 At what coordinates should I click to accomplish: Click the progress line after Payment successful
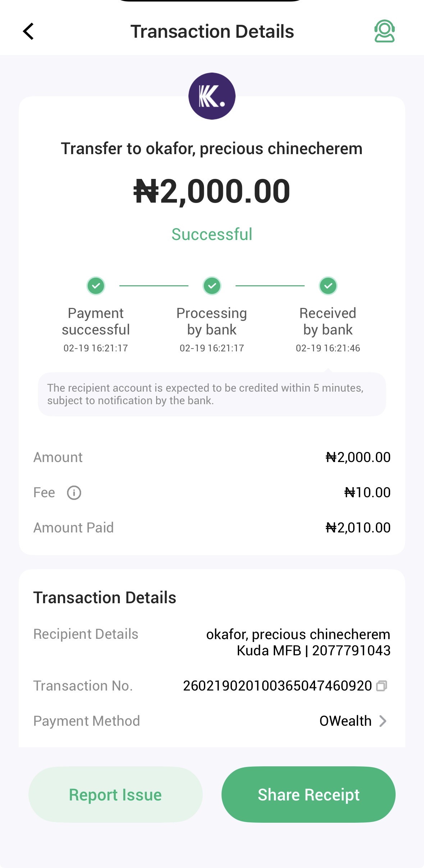154,286
